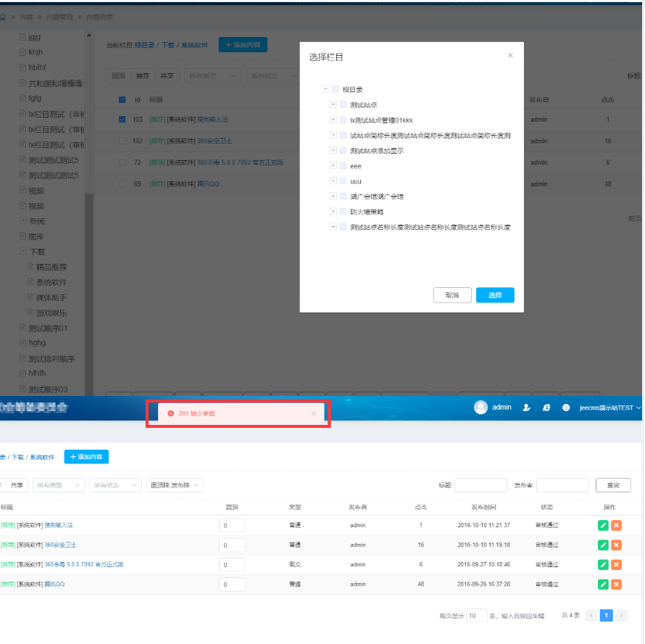Click the 查询 search button
645x644 pixels.
point(613,485)
